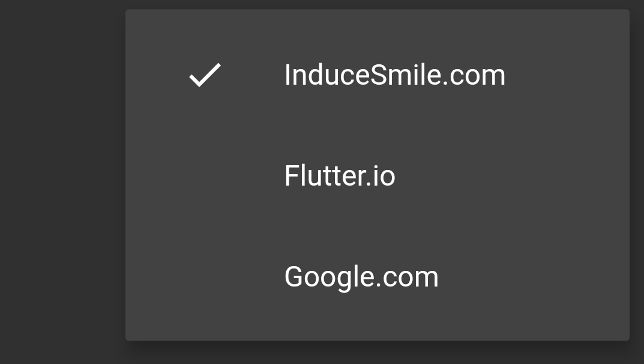Screen dimensions: 644x364
Task: Click the area left of Flutter.io
Action: point(204,175)
